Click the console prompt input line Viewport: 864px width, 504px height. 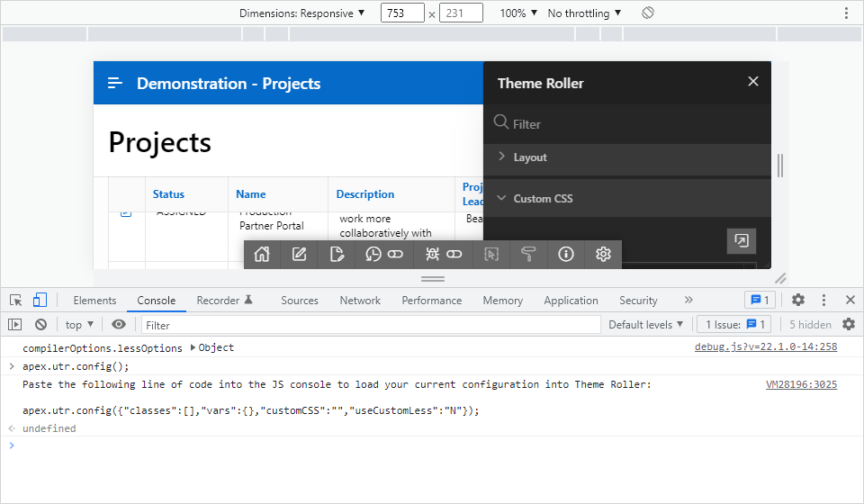(x=431, y=445)
